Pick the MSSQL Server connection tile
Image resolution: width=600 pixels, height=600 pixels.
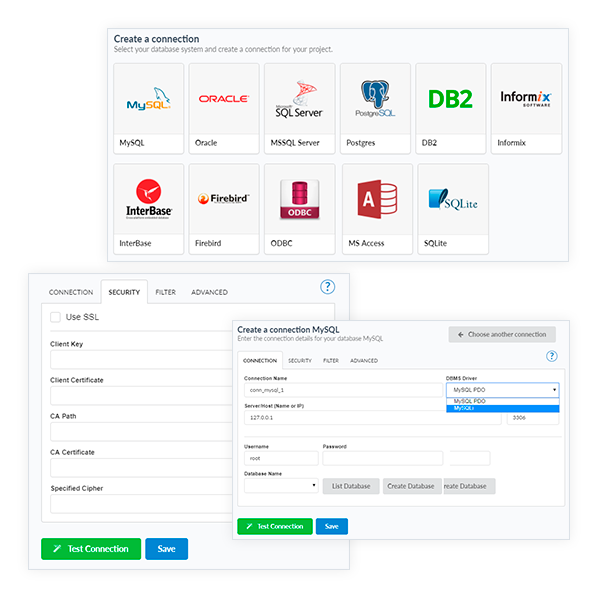coord(298,107)
